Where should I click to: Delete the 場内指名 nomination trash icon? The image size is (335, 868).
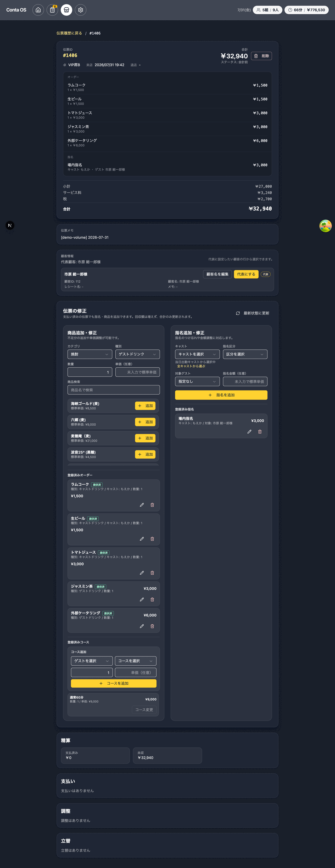point(260,432)
